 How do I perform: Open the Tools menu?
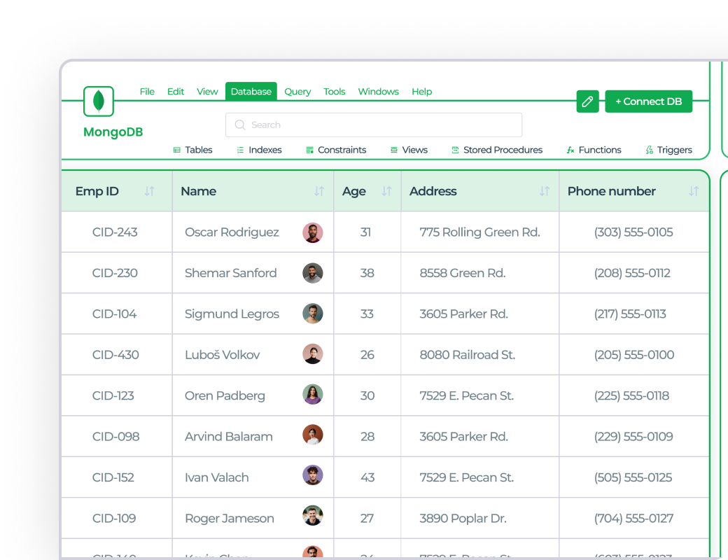pos(335,92)
